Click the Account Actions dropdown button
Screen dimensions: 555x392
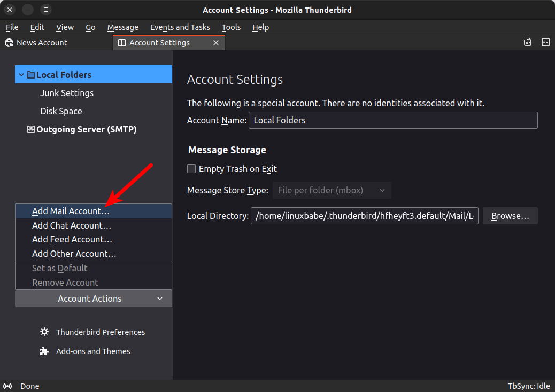[x=94, y=299]
